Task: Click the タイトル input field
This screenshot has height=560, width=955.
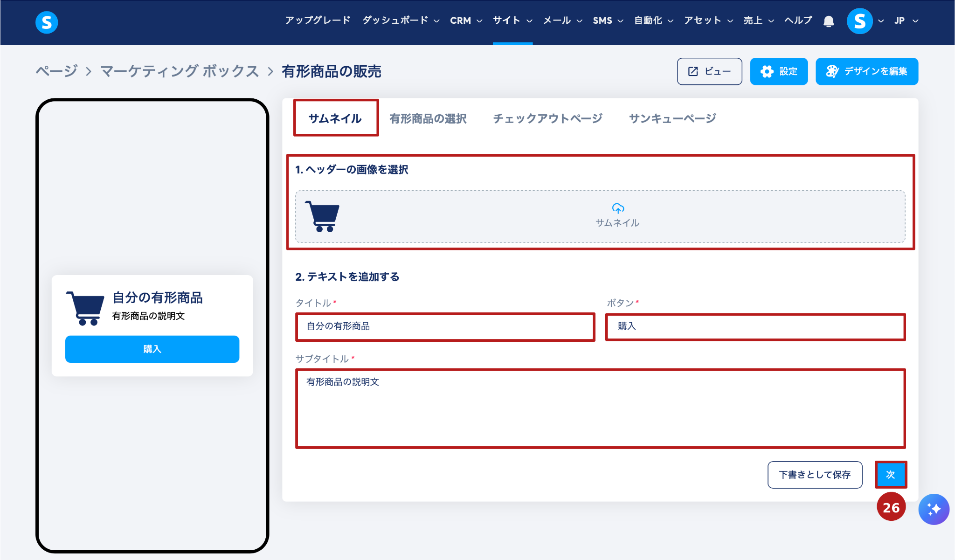Action: point(445,326)
